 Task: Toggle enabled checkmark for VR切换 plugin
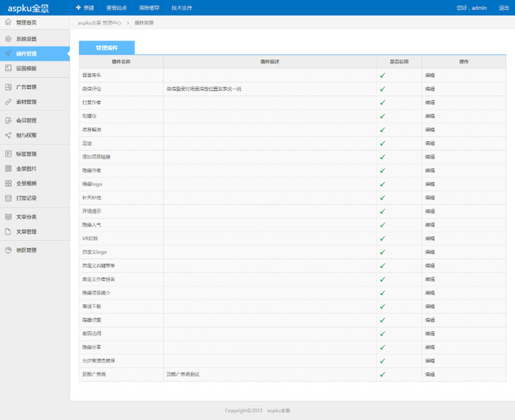click(382, 238)
